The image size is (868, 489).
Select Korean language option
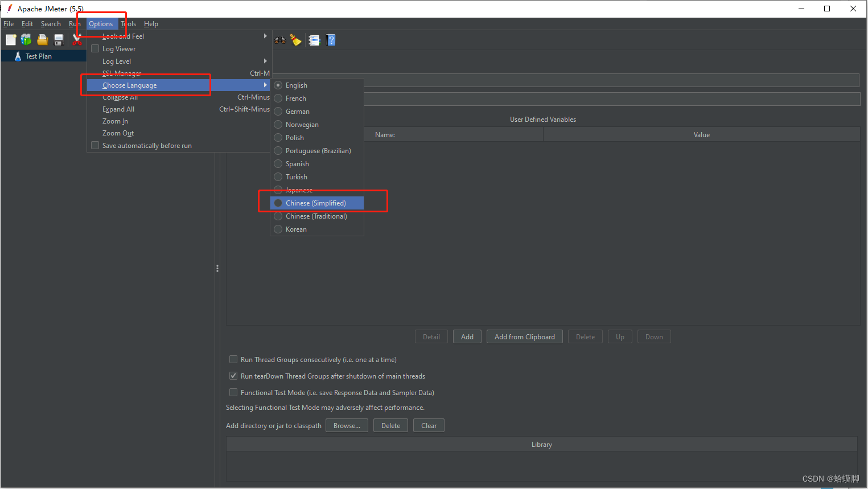coord(317,229)
